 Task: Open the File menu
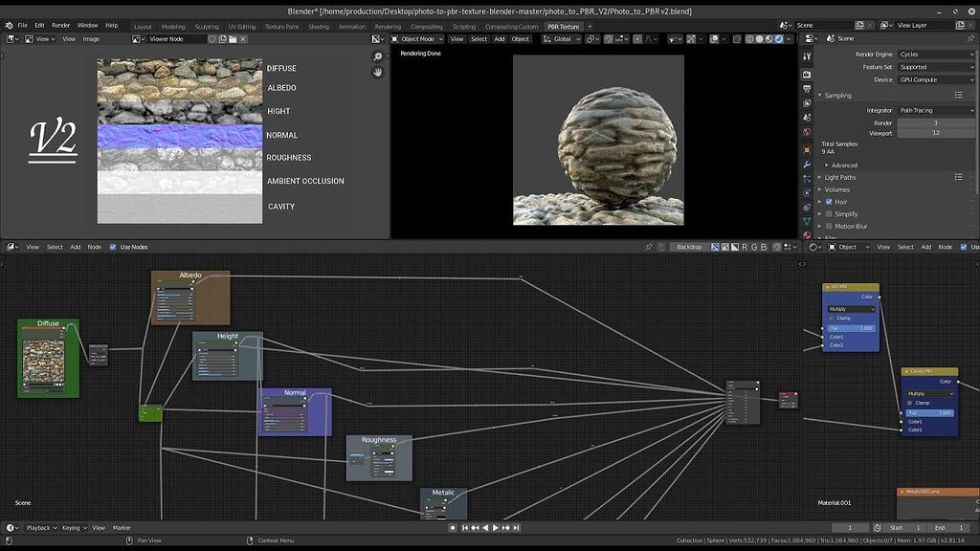click(23, 26)
